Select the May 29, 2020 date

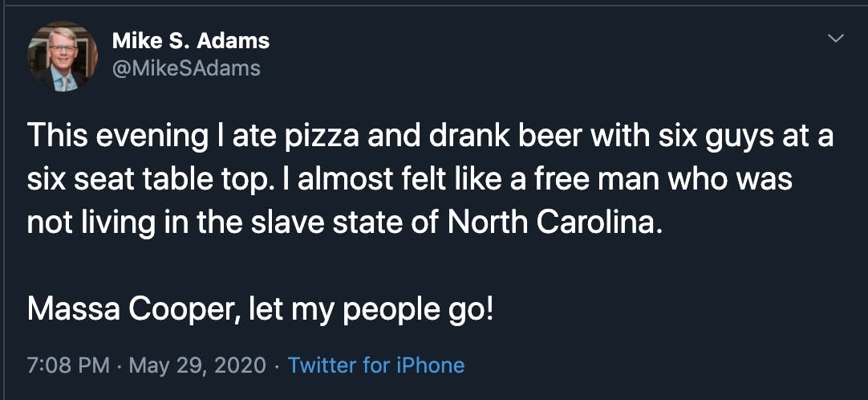pos(197,365)
